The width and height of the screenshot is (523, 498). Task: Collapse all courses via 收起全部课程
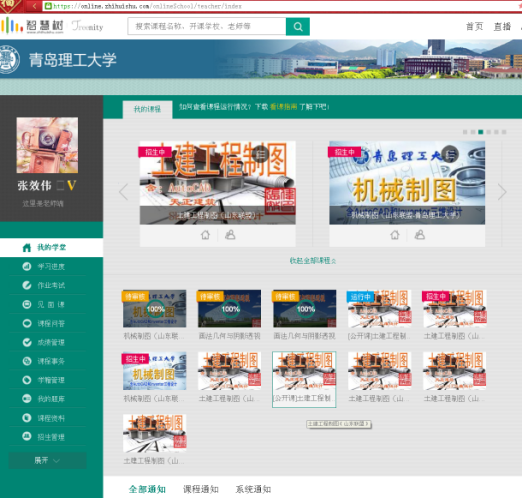click(x=313, y=261)
